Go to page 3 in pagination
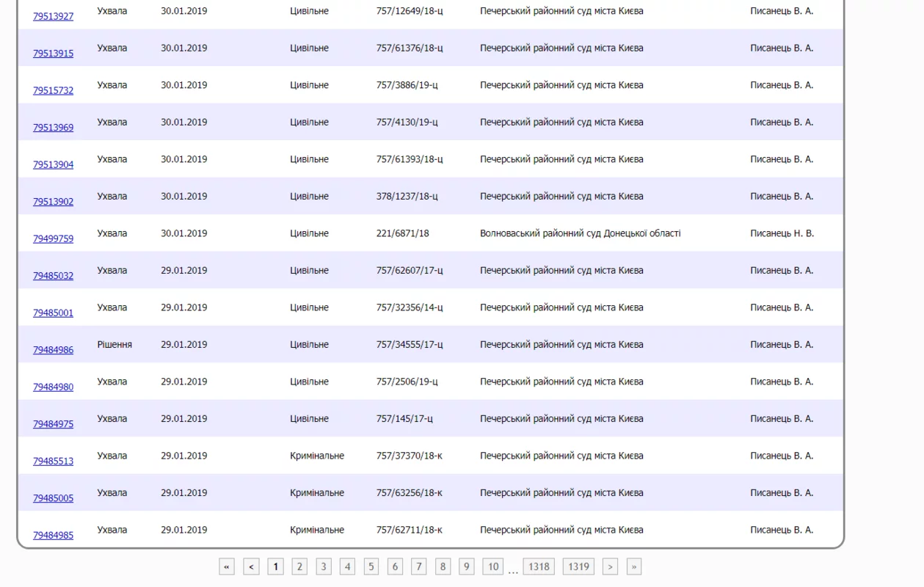 coord(324,566)
